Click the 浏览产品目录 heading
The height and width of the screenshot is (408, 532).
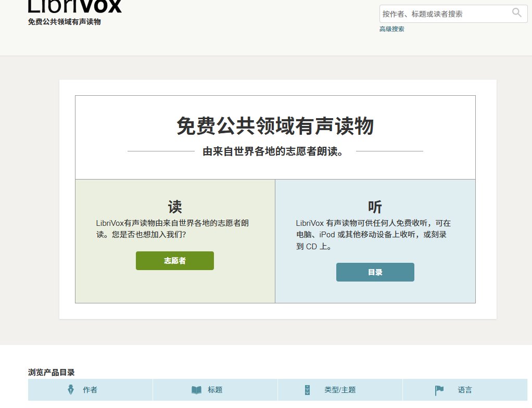51,373
